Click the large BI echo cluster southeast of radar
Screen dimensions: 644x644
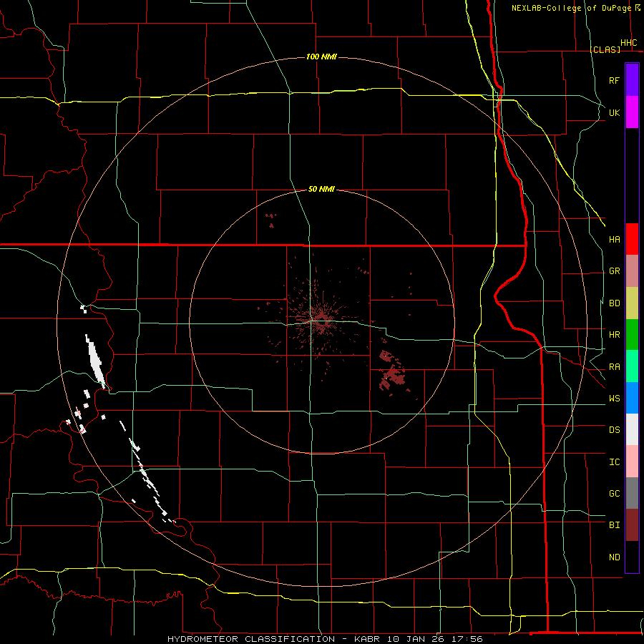tap(392, 372)
